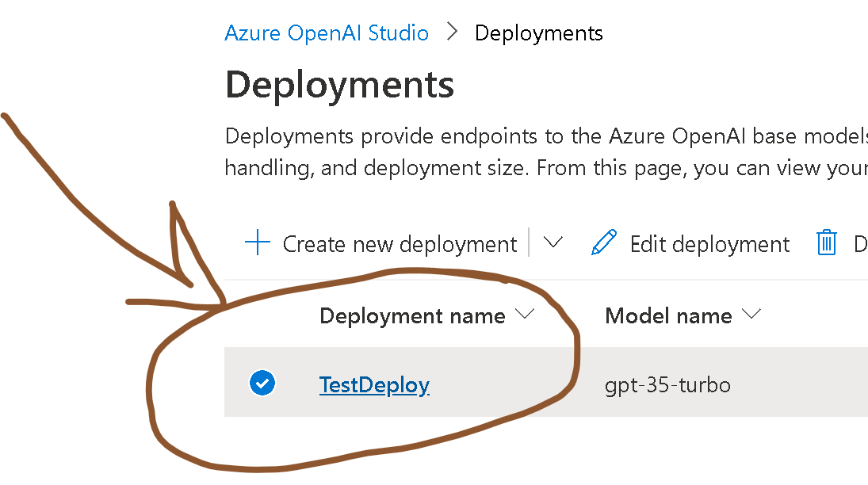Expand the Create new deployment dropdown arrow
The width and height of the screenshot is (868, 485).
pyautogui.click(x=553, y=242)
